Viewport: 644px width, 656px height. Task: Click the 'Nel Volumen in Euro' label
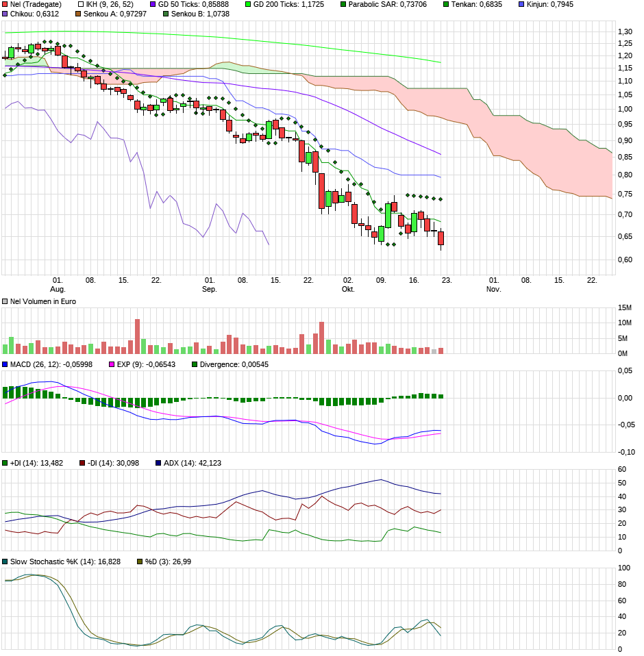pos(43,302)
